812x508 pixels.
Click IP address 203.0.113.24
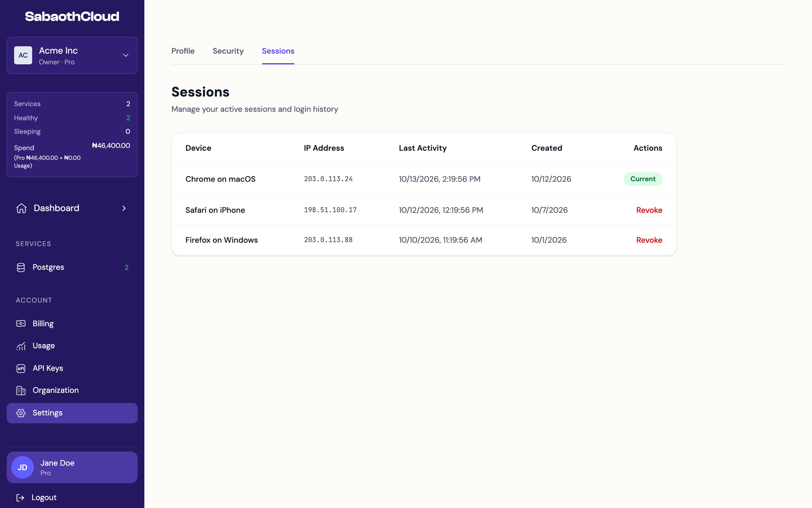pos(328,179)
